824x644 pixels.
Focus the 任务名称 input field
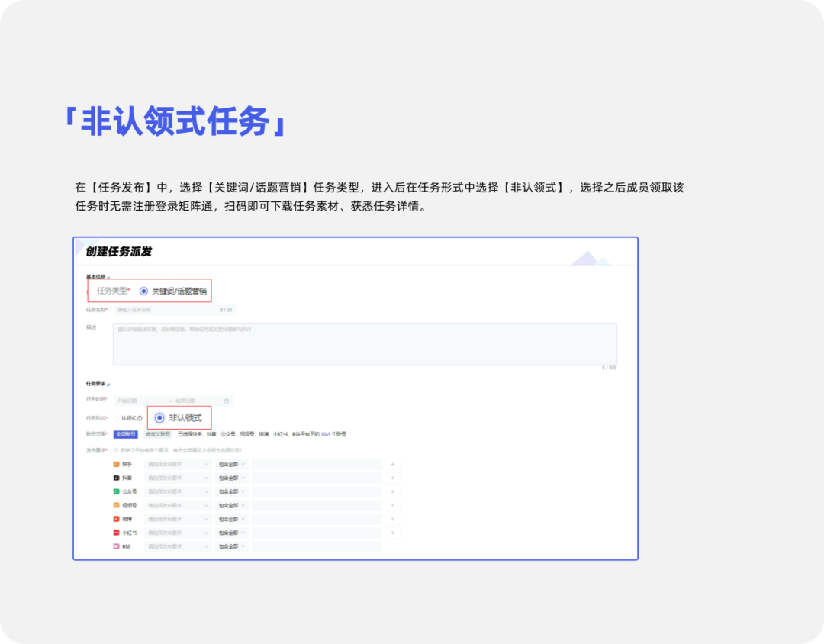pyautogui.click(x=175, y=310)
